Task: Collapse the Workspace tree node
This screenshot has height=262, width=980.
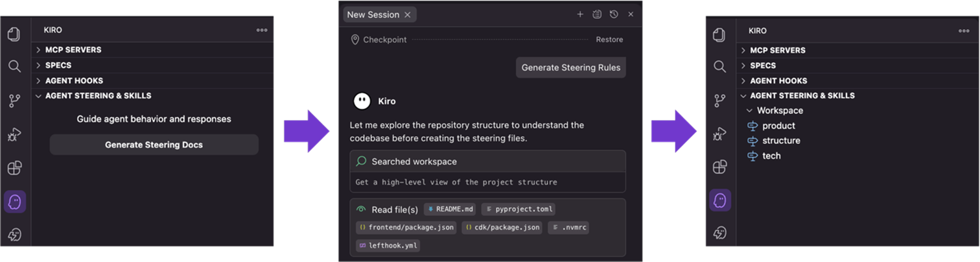Action: point(749,111)
